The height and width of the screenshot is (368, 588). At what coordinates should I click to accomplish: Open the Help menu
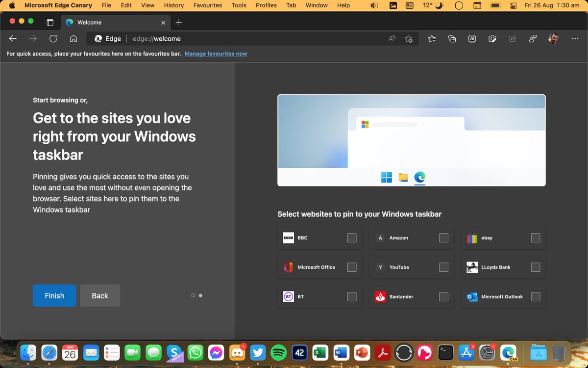343,5
